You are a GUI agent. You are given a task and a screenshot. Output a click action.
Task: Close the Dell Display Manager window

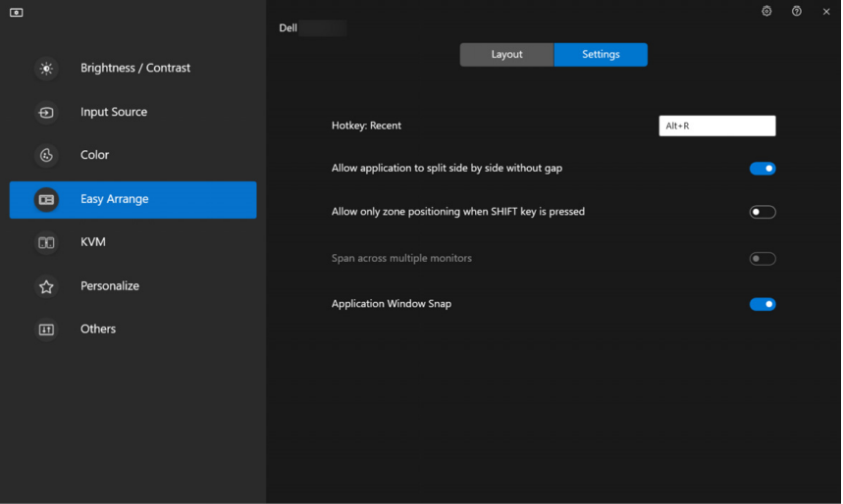coord(826,12)
